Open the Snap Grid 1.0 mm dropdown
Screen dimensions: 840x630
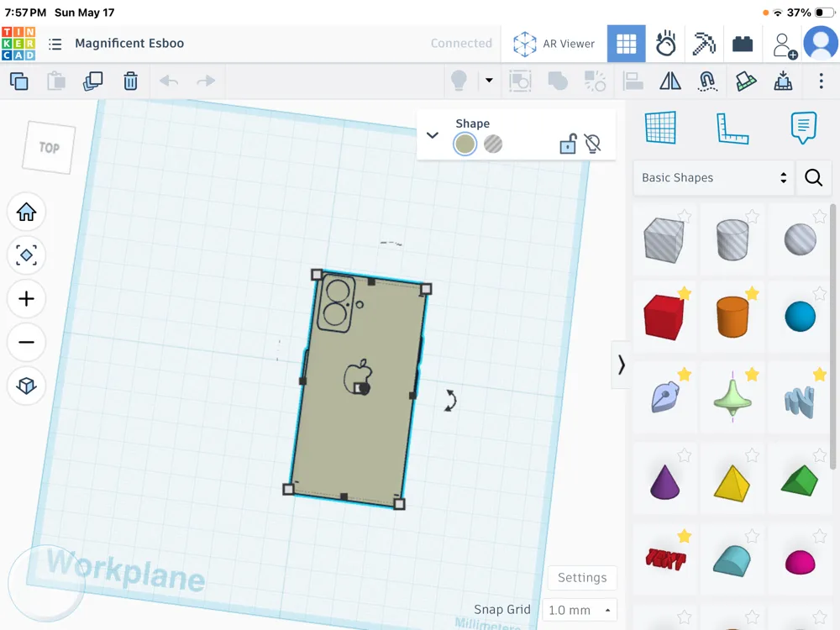[x=579, y=610]
